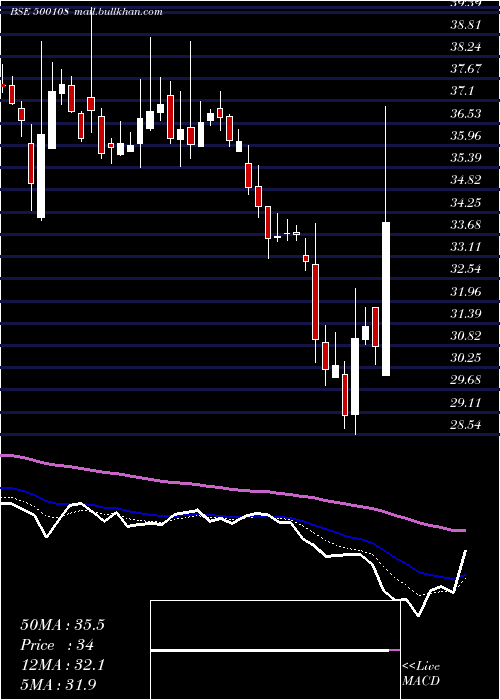Click the BSE 500108 chart title
The height and width of the screenshot is (700, 500).
coord(87,12)
